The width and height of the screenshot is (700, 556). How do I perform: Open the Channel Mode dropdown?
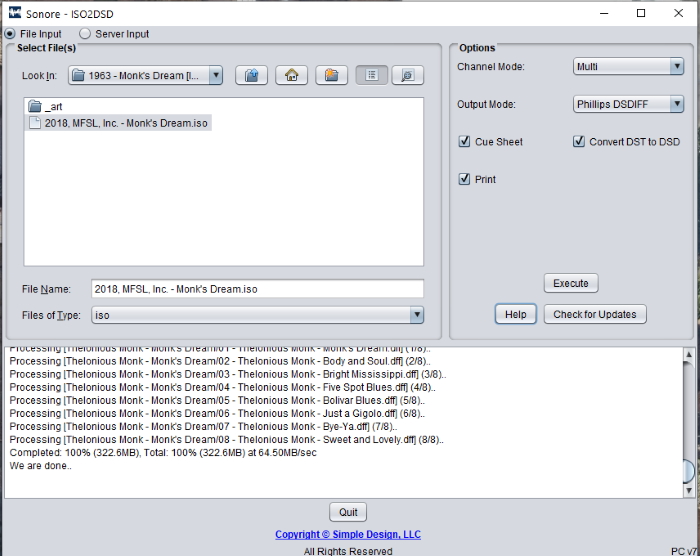coord(628,67)
